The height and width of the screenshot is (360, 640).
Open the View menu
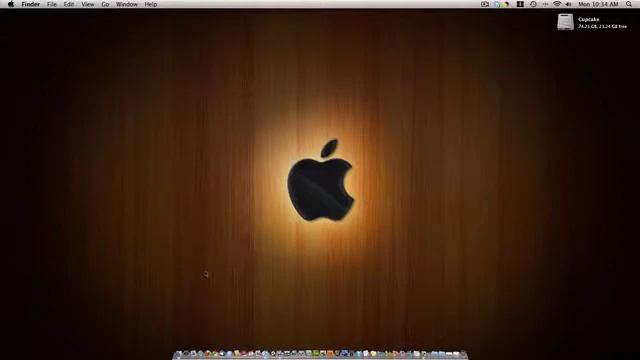[x=87, y=4]
